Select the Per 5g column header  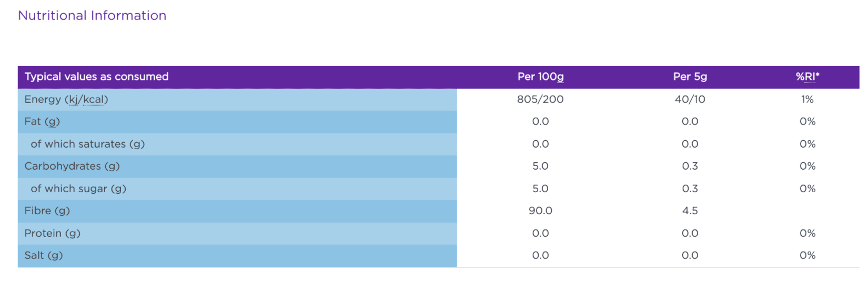coord(690,77)
